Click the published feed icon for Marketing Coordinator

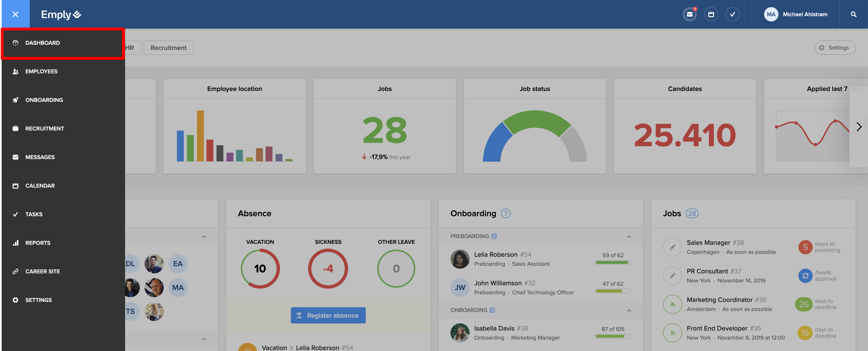click(x=672, y=305)
